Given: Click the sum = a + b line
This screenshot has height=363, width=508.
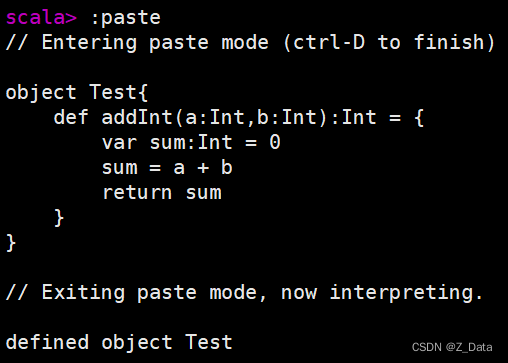Looking at the screenshot, I should click(x=167, y=167).
